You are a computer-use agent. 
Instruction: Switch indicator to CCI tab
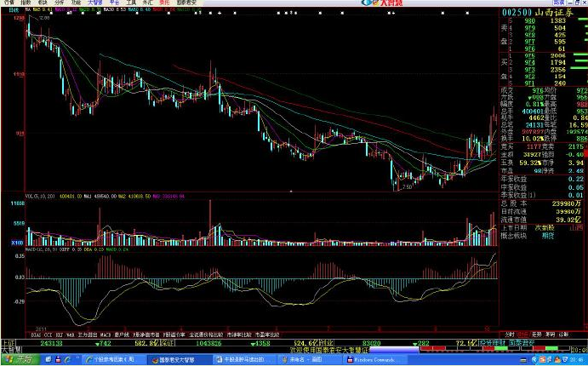point(48,335)
